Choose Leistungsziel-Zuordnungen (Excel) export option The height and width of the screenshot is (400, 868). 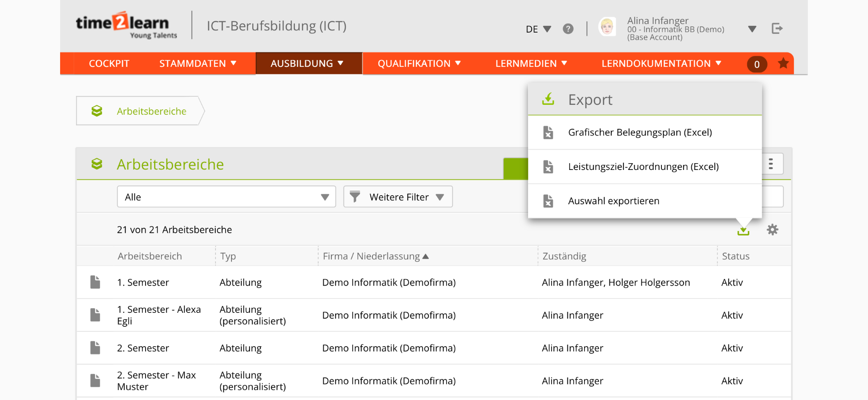[x=643, y=167]
